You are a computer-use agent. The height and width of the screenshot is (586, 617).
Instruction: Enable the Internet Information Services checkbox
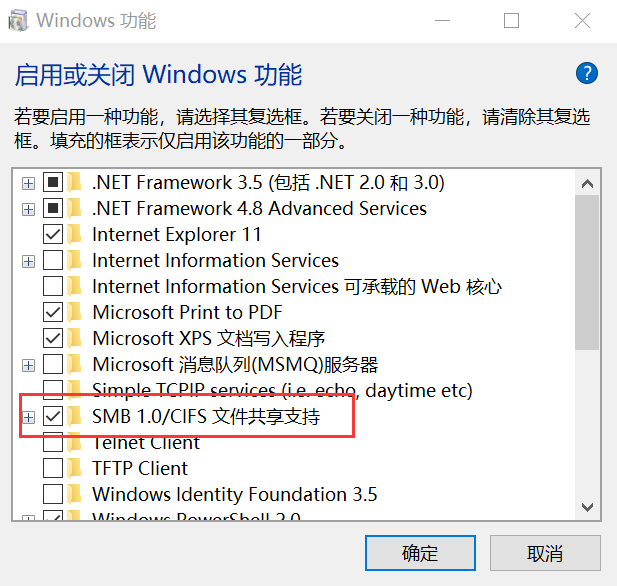53,261
